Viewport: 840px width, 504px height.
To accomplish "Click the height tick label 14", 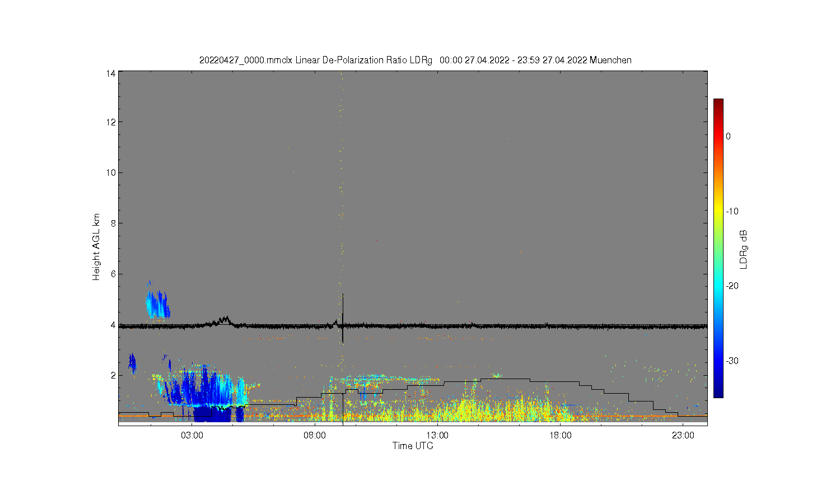I will [x=111, y=73].
